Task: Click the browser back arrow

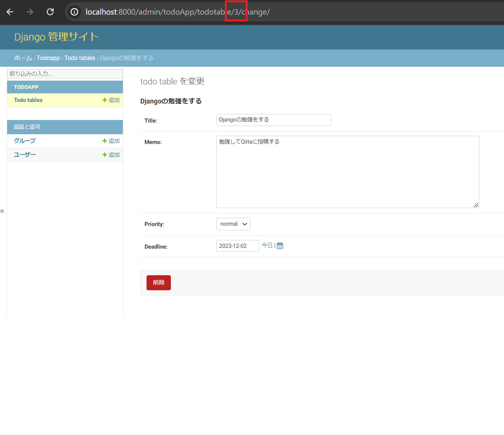Action: point(9,12)
